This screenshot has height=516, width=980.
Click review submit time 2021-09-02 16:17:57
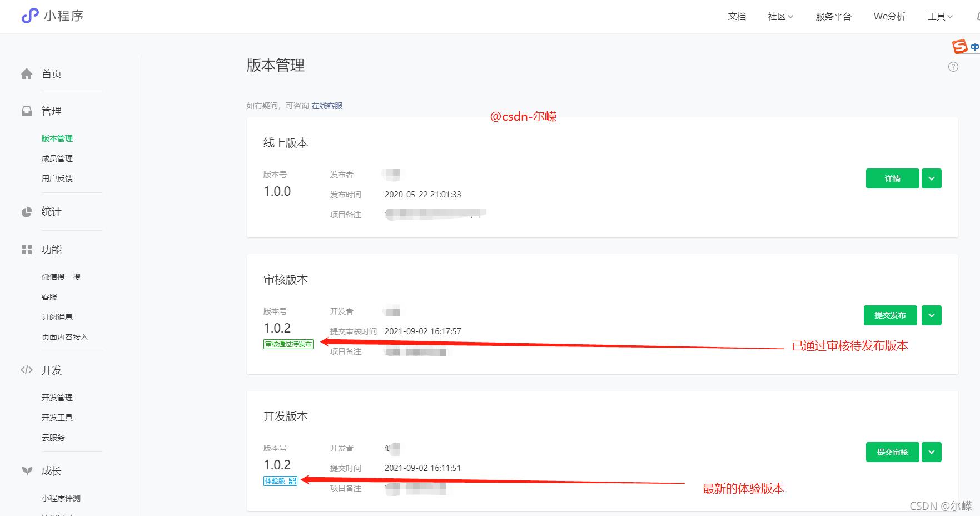point(423,331)
